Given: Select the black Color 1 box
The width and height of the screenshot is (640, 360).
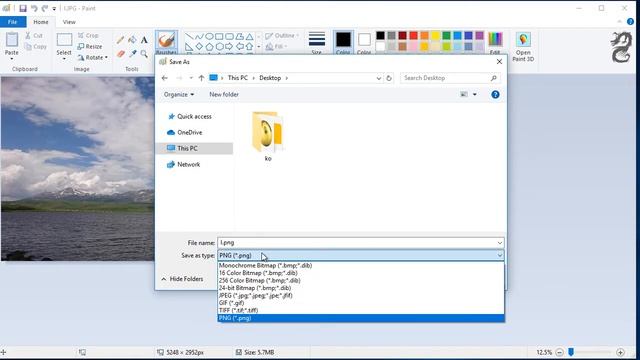Looking at the screenshot, I should pos(343,40).
